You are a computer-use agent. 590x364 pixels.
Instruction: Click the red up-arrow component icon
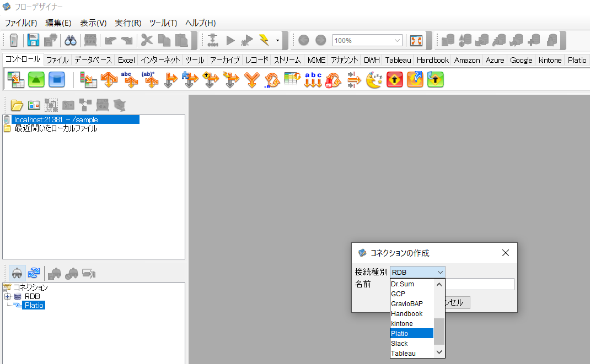coord(394,80)
